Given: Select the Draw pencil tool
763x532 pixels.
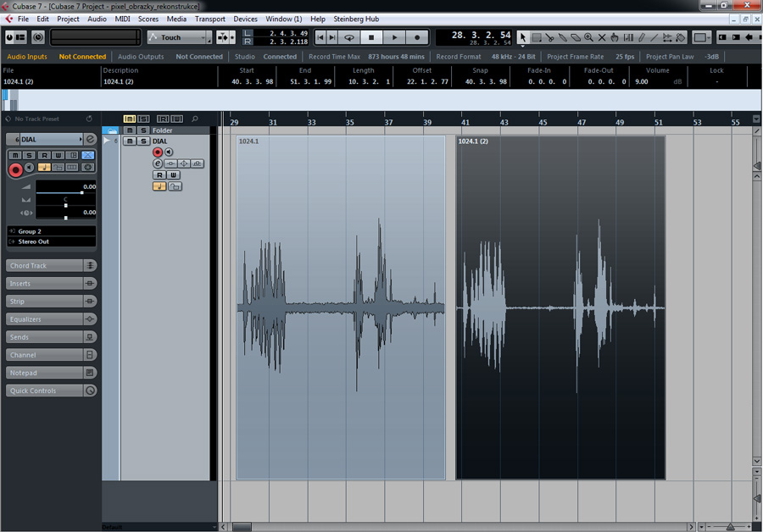Looking at the screenshot, I should click(641, 37).
